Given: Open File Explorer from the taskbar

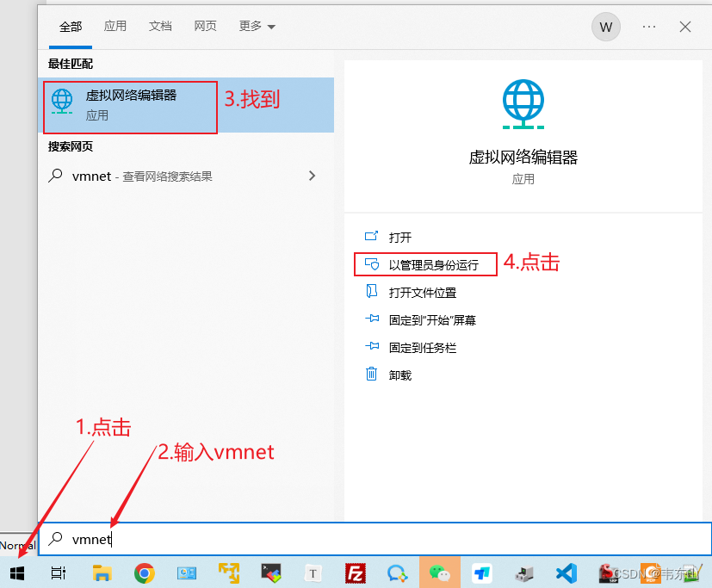Looking at the screenshot, I should [102, 573].
